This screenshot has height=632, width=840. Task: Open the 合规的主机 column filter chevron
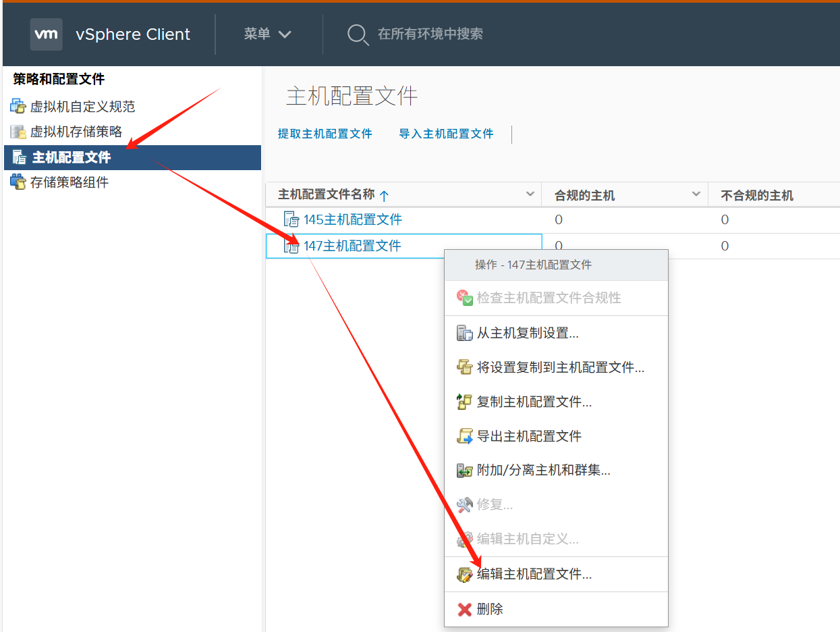[x=696, y=194]
